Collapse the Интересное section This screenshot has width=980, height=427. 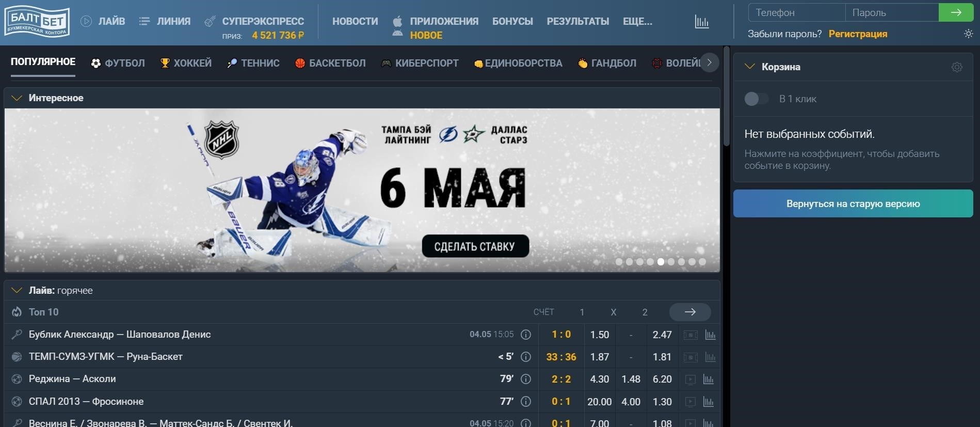coord(17,98)
